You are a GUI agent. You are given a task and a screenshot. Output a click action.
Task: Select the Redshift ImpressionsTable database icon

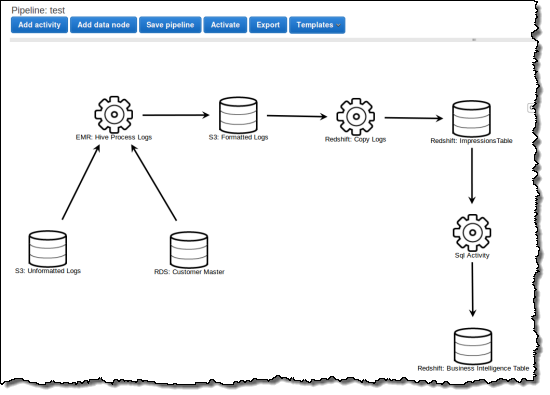point(471,119)
